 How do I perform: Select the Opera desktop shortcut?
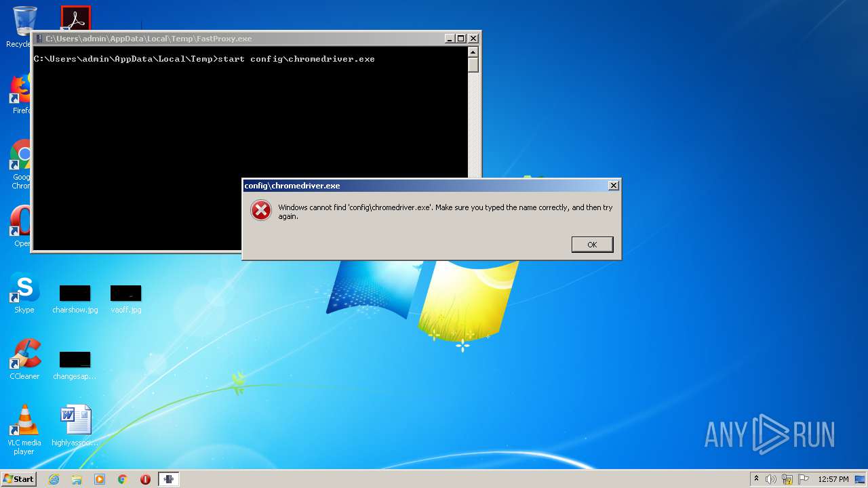pos(22,226)
